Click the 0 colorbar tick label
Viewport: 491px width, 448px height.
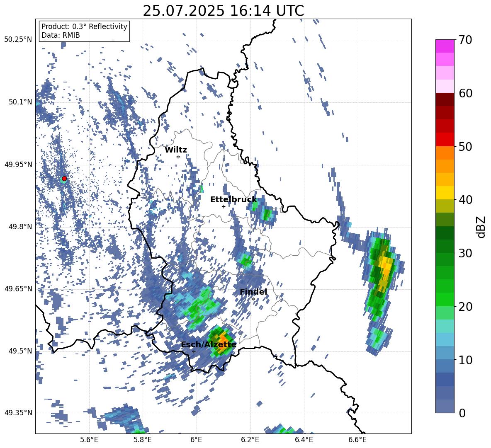[x=462, y=413]
